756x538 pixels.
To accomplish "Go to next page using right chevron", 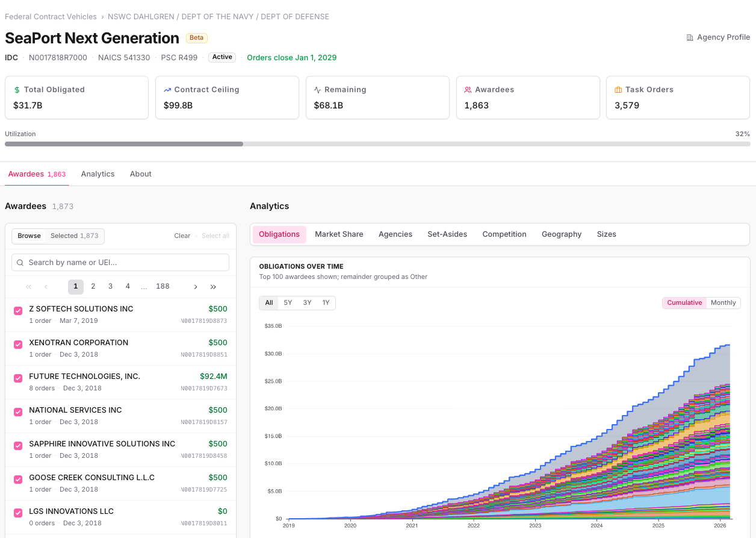I will (196, 287).
